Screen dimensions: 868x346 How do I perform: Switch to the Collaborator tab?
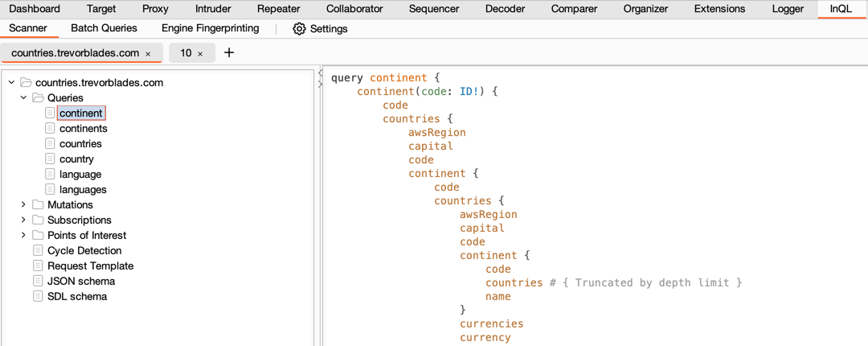354,9
